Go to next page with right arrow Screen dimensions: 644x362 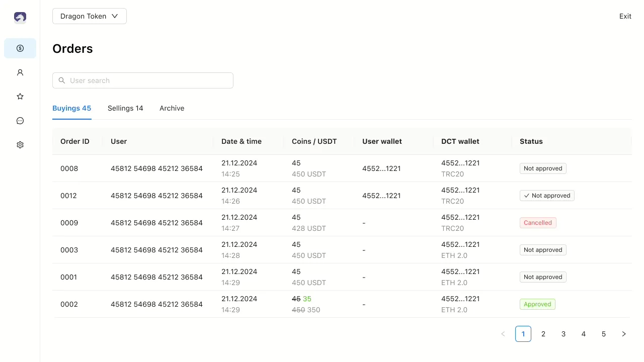(624, 334)
